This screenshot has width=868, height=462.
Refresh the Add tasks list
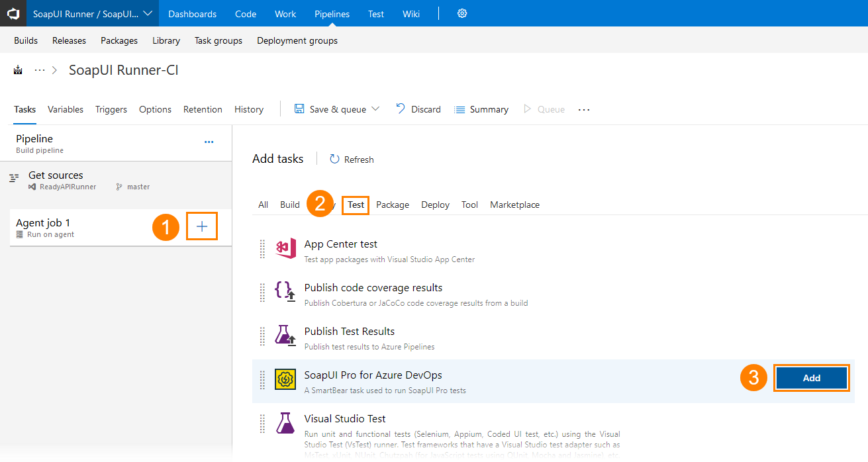pyautogui.click(x=352, y=160)
